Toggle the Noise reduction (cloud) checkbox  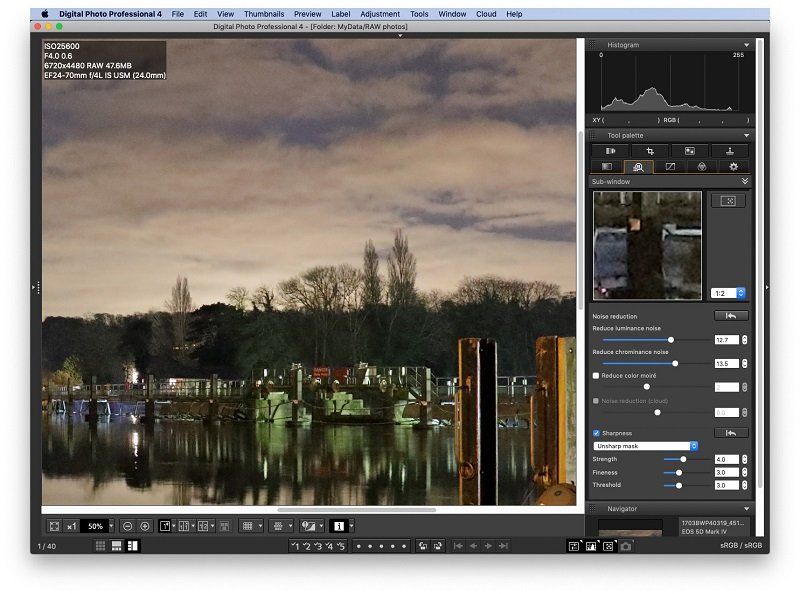(597, 400)
